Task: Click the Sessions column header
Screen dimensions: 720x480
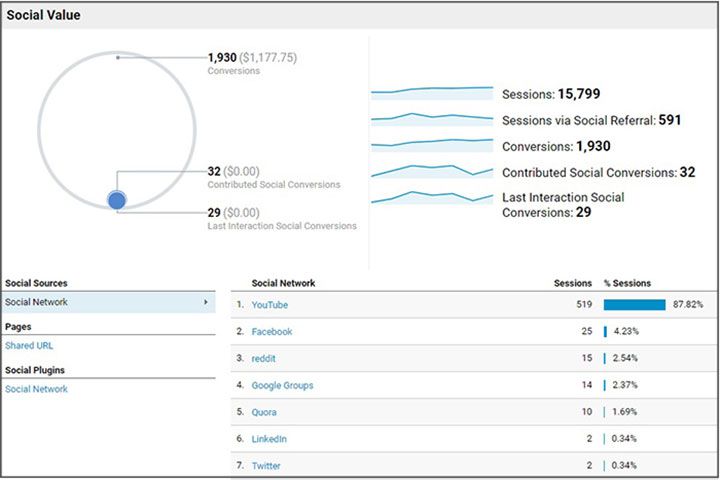Action: pos(573,283)
